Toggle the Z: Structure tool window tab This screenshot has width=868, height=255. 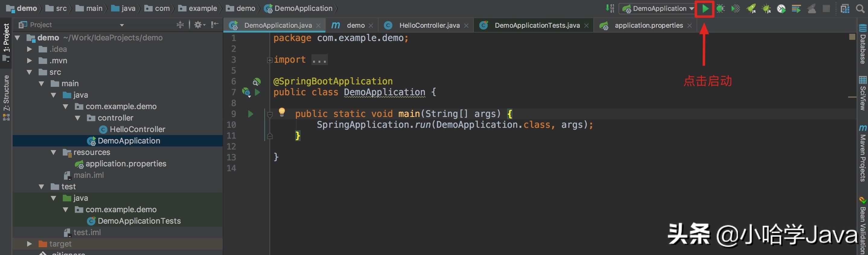pos(6,98)
